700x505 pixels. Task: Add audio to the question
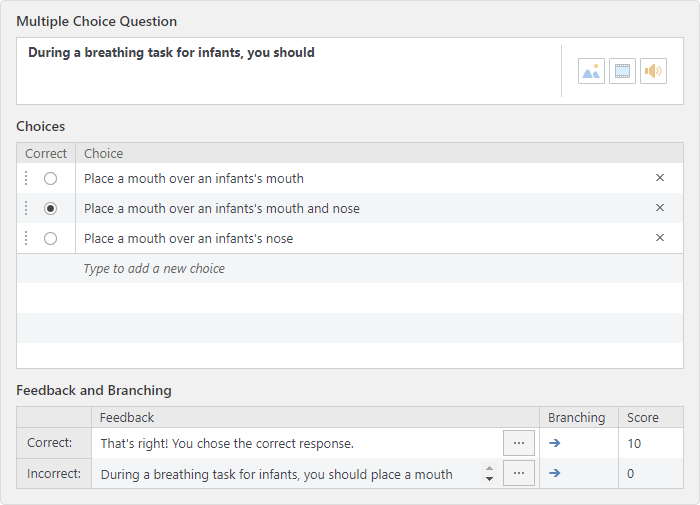point(653,71)
